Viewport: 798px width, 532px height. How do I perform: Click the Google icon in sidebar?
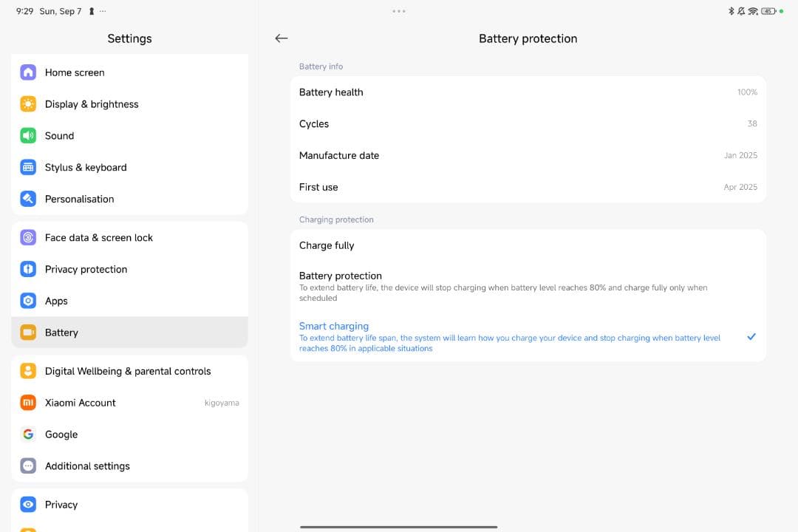[x=28, y=434]
